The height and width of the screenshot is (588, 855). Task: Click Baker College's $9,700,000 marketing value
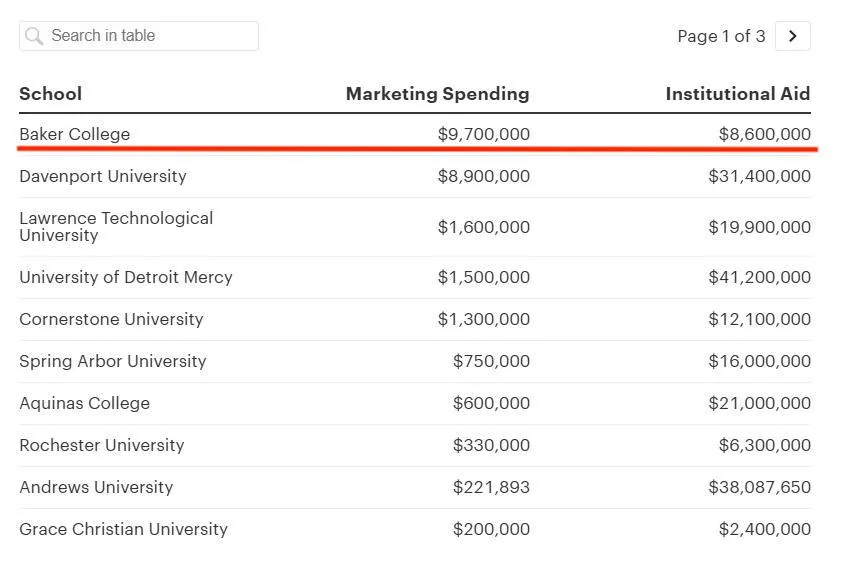point(484,134)
